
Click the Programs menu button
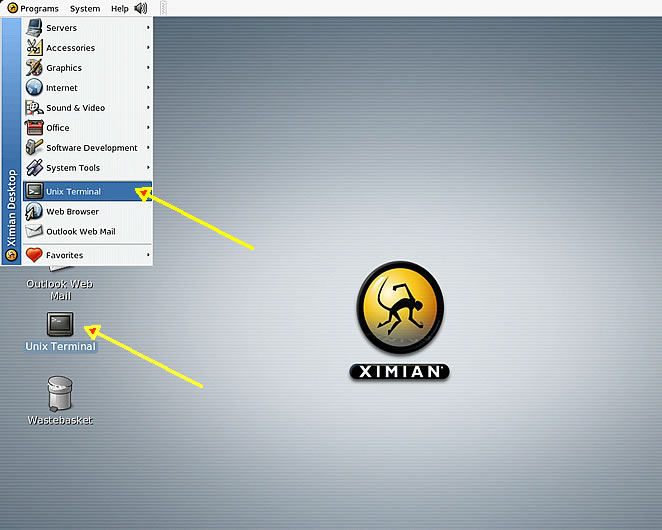(x=33, y=8)
